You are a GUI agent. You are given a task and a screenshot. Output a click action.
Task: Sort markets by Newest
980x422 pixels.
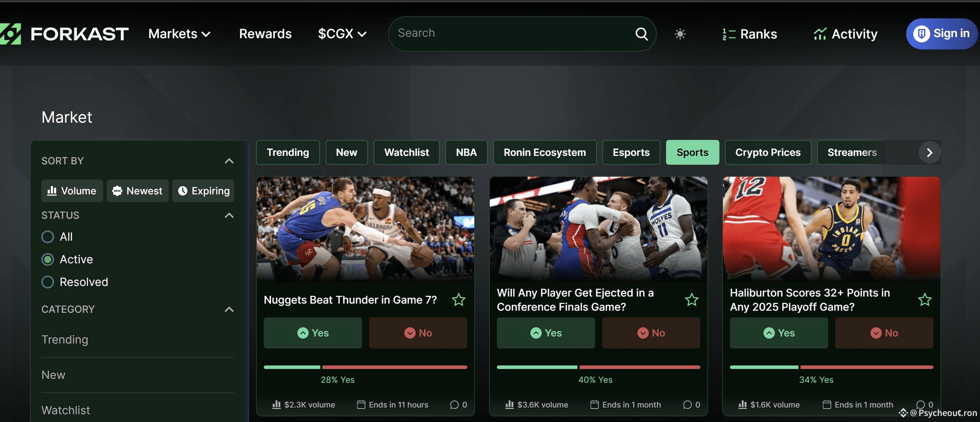click(137, 191)
